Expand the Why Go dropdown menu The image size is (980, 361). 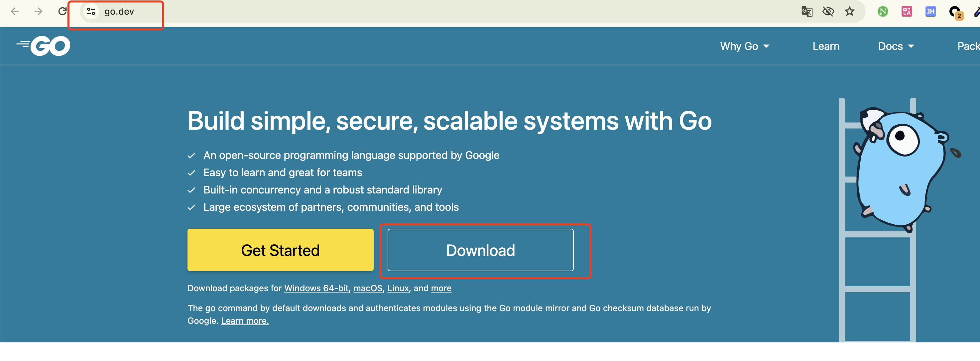pos(744,47)
